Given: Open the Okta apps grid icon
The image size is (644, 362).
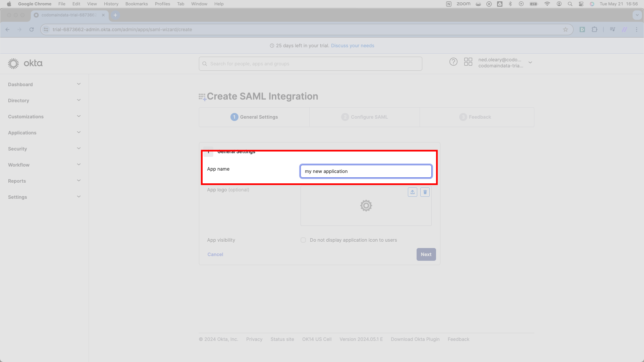Looking at the screenshot, I should [x=468, y=62].
